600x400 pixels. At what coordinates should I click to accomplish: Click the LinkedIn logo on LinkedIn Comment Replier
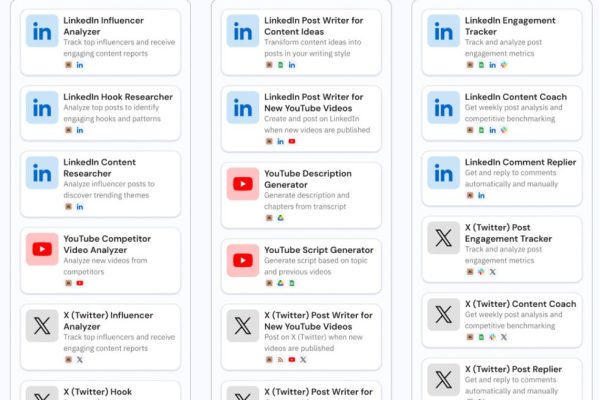[x=443, y=173]
